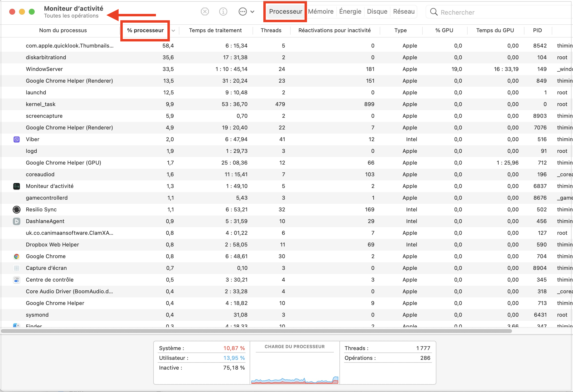Select the WindowServer process row

(x=286, y=69)
